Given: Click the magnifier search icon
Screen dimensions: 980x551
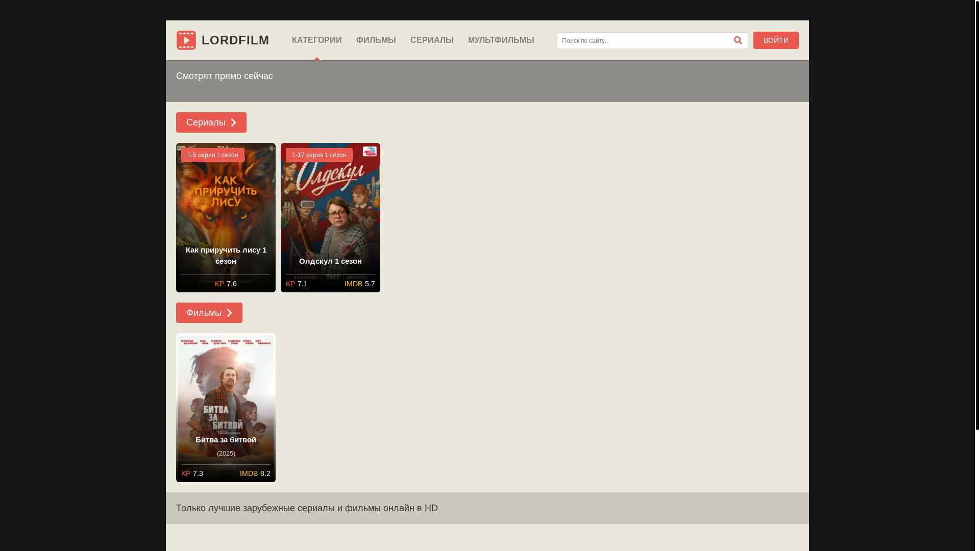Looking at the screenshot, I should click(738, 40).
